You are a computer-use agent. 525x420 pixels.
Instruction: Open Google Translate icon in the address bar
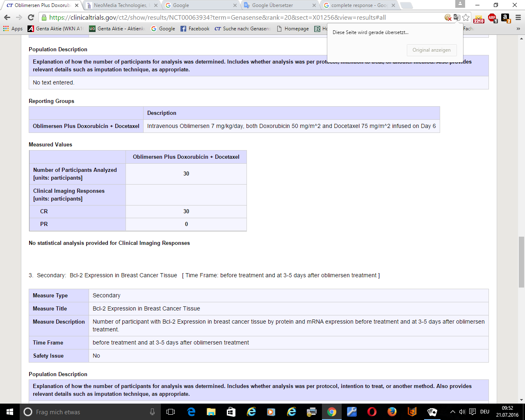(456, 18)
